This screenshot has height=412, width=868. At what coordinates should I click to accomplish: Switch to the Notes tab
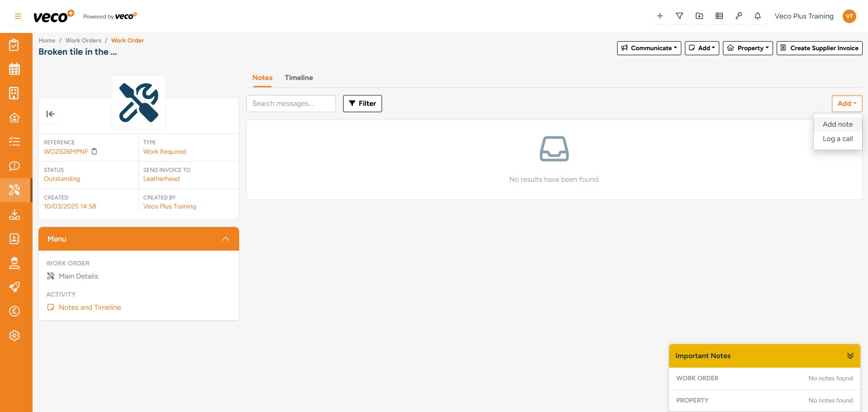[262, 78]
